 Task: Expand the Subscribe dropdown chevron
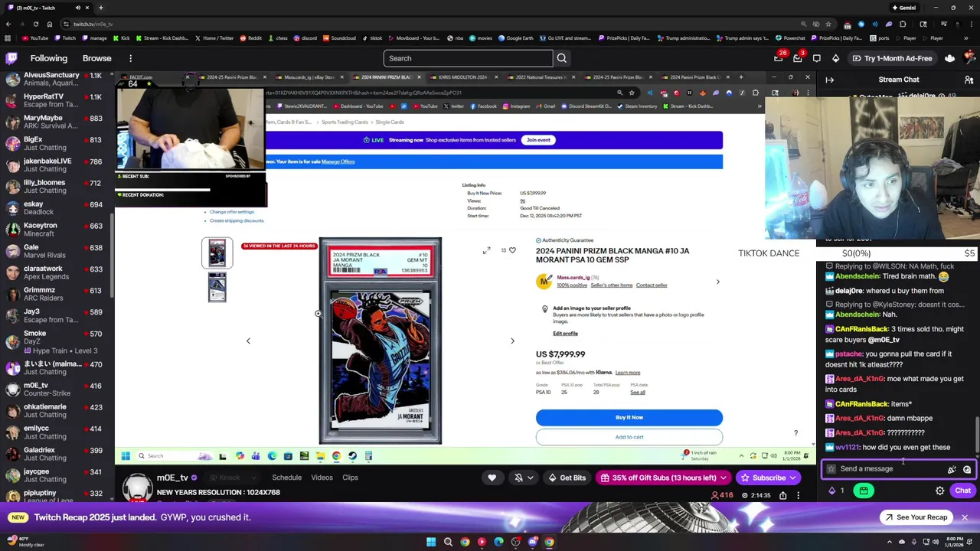[793, 478]
